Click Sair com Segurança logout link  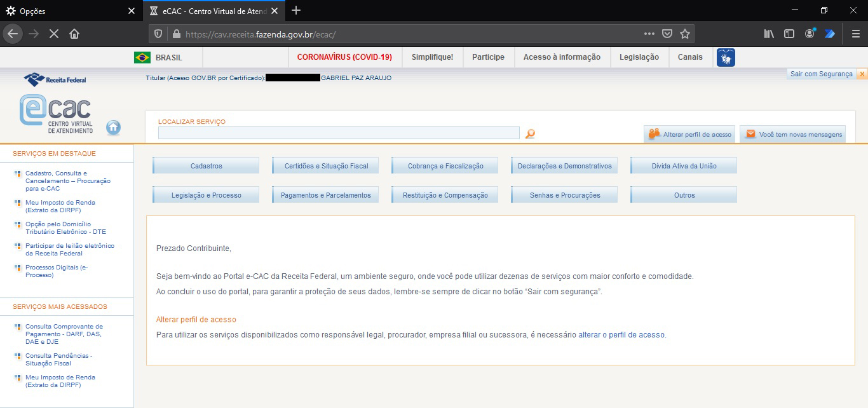[821, 74]
